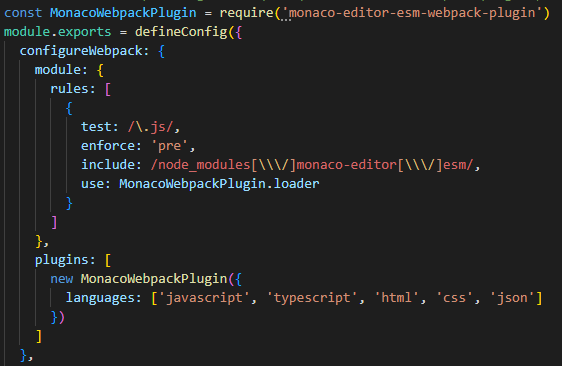Image resolution: width=562 pixels, height=366 pixels.
Task: Click the 'javascript' string in languages array
Action: pos(204,298)
